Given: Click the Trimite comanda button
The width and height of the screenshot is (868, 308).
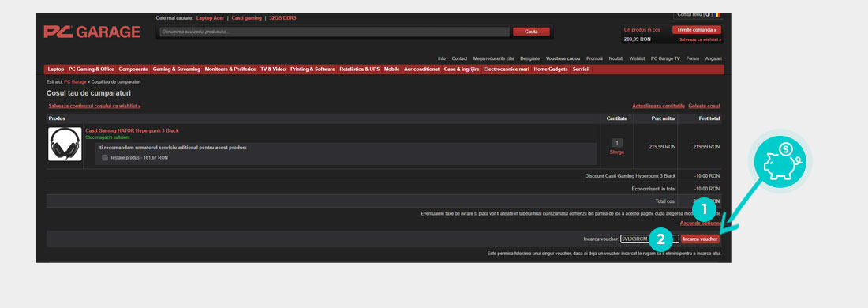Looking at the screenshot, I should coord(697,30).
